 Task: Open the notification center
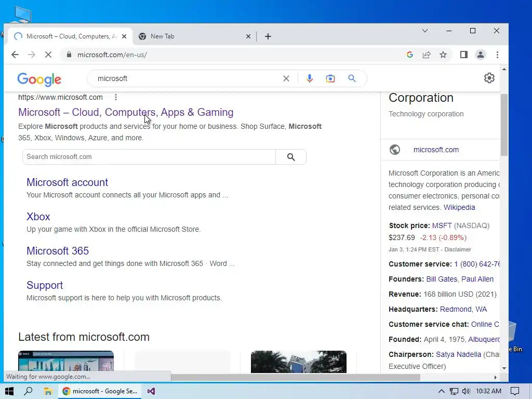point(515,391)
